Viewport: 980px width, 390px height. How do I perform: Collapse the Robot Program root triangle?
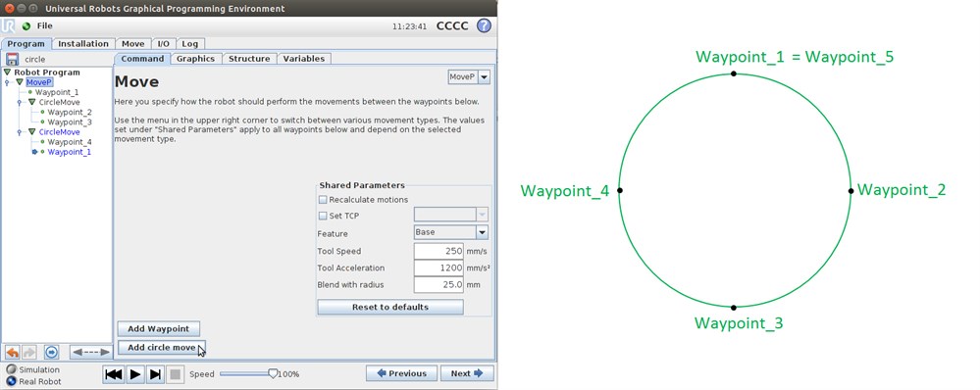coord(8,73)
